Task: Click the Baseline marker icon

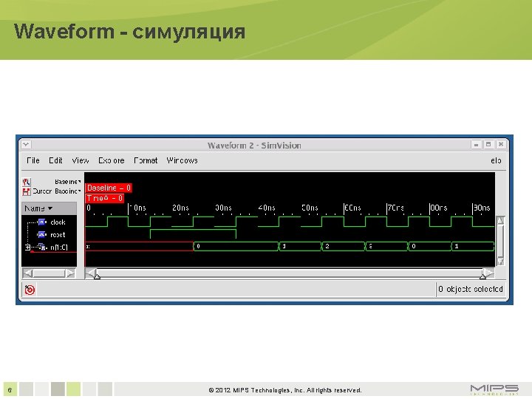Action: (x=26, y=183)
